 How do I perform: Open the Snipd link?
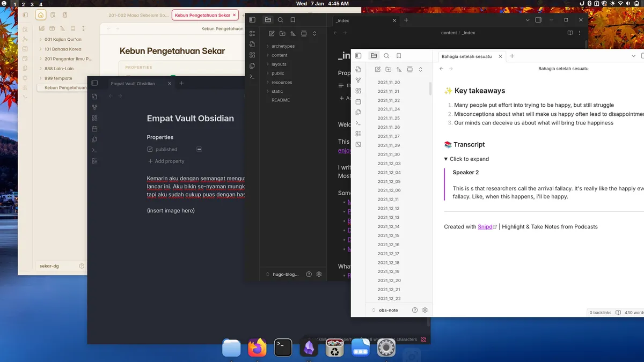tap(485, 227)
